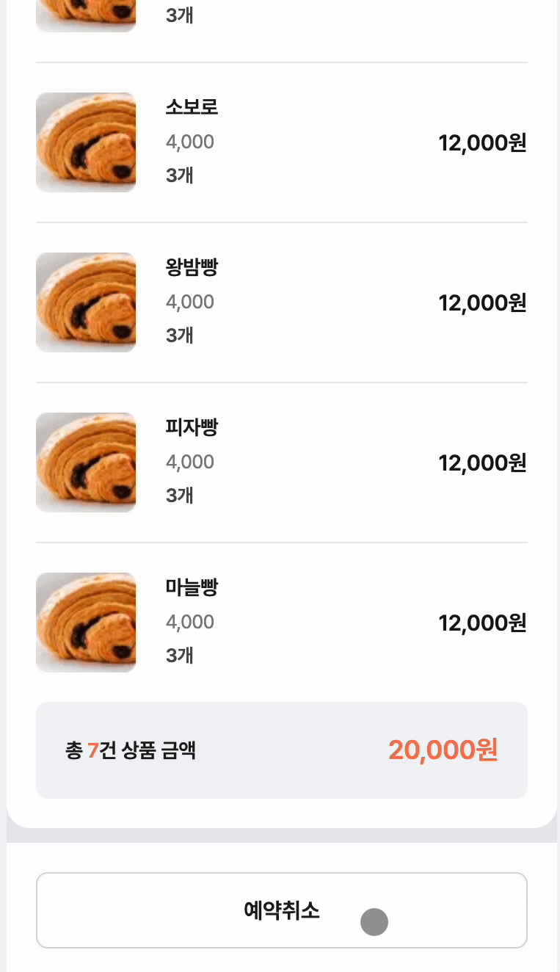Click the 소보로 product name

[192, 107]
